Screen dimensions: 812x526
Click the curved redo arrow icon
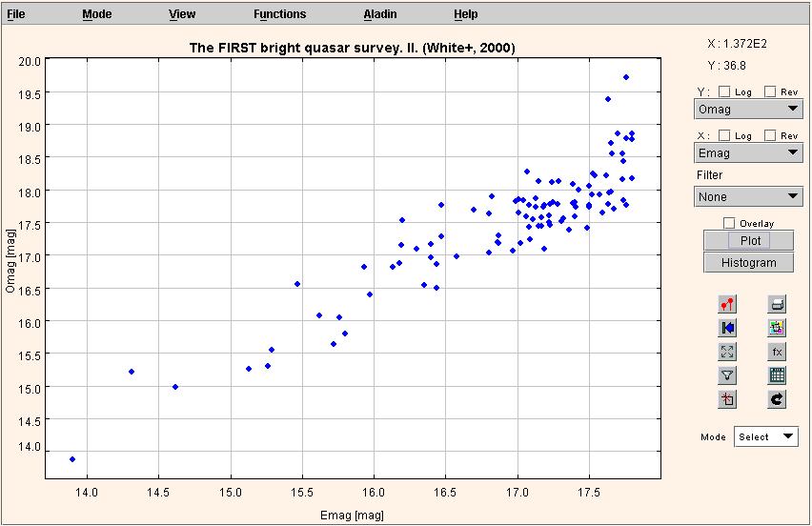click(777, 399)
